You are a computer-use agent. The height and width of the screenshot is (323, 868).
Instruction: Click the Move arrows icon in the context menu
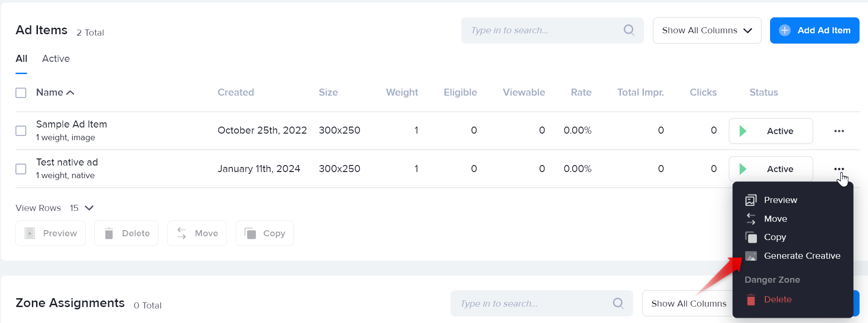(751, 219)
